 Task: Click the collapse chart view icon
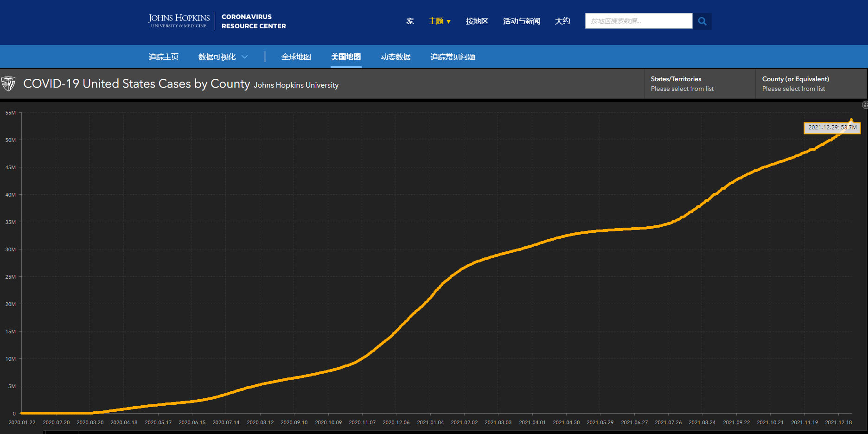[865, 105]
